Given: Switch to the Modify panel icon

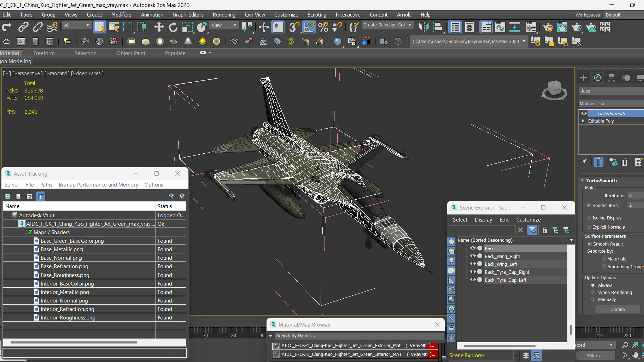Looking at the screenshot, I should coord(598,78).
